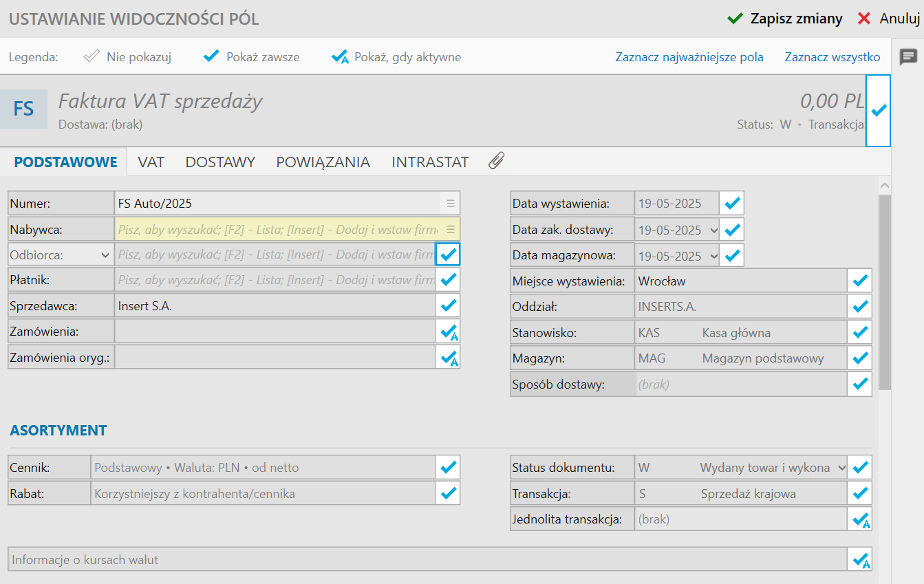
Task: Toggle visibility of Zamówienia oryg. field
Action: click(x=449, y=358)
